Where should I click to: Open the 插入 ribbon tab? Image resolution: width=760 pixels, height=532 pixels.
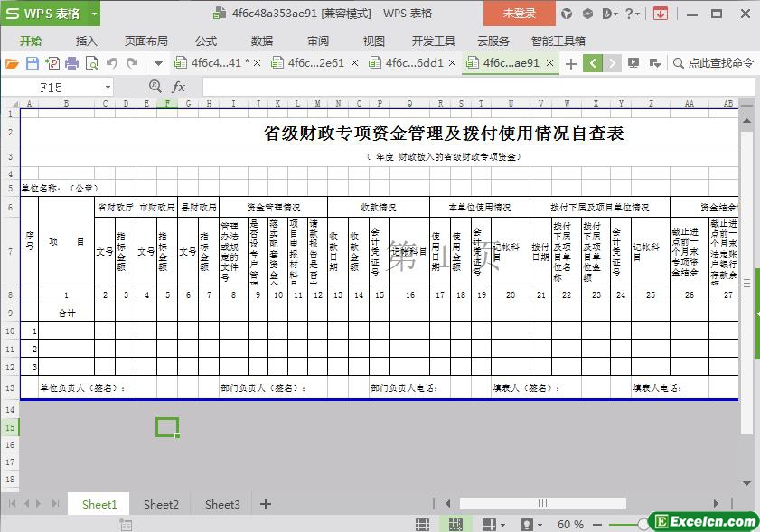coord(87,41)
